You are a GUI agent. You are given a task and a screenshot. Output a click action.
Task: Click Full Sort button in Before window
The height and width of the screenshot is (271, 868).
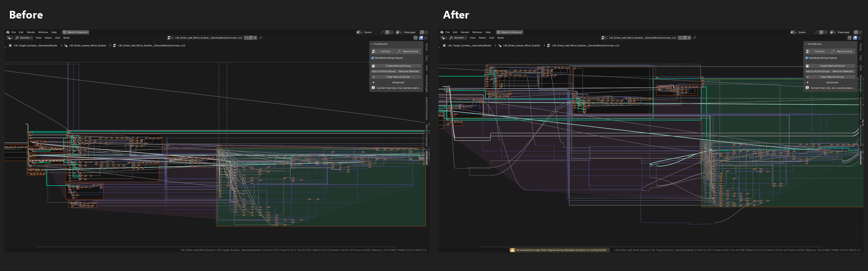[x=383, y=51]
